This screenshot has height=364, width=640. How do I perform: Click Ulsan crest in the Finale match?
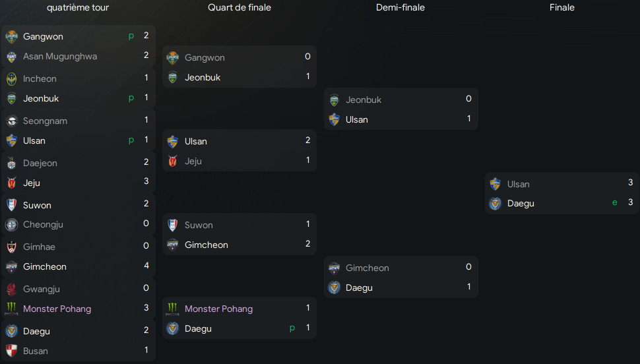(x=496, y=185)
